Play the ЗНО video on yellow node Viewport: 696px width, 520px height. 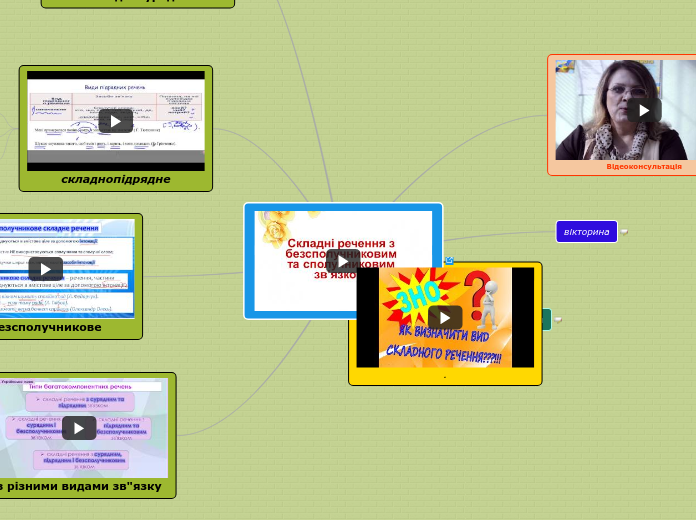click(x=445, y=318)
